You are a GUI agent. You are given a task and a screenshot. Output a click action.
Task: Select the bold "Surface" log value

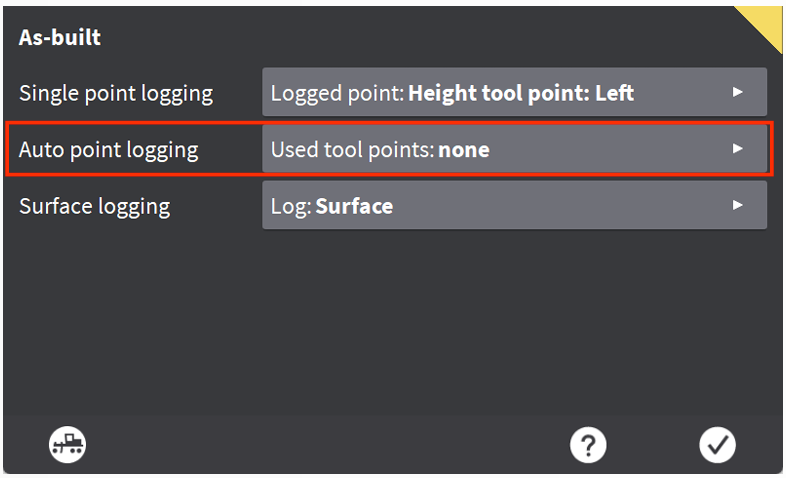tap(354, 206)
